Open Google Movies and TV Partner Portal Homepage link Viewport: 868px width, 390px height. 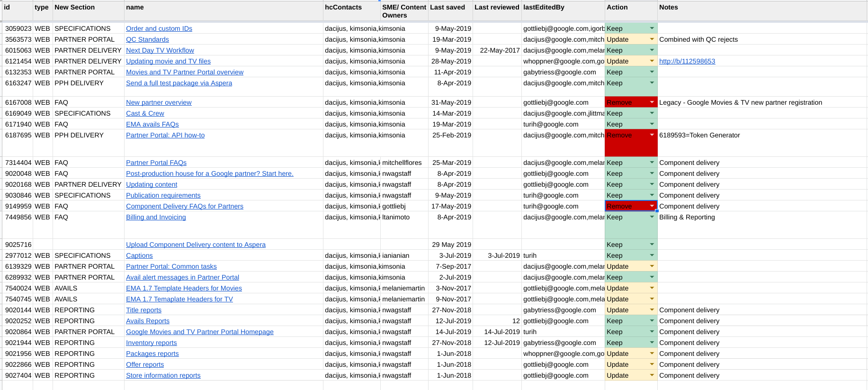(x=200, y=332)
